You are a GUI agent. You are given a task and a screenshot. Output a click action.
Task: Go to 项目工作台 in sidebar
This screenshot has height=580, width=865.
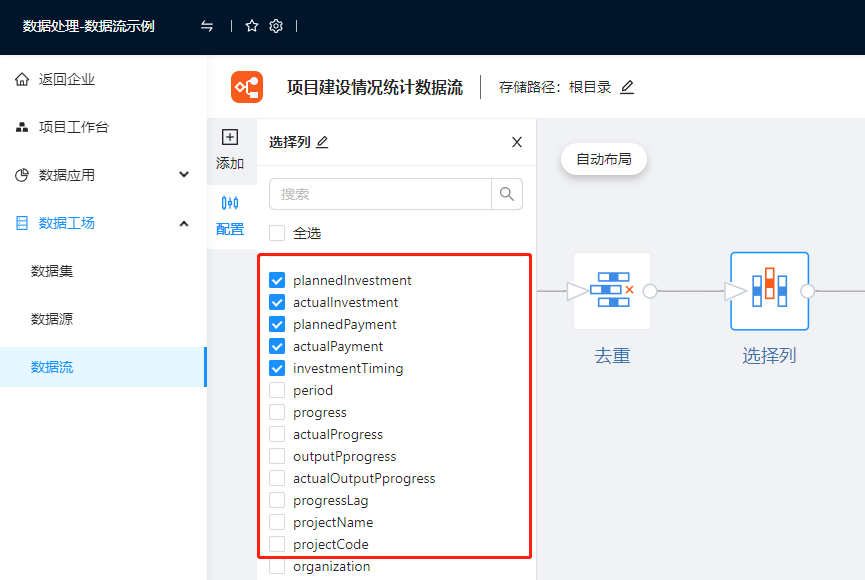(x=73, y=127)
